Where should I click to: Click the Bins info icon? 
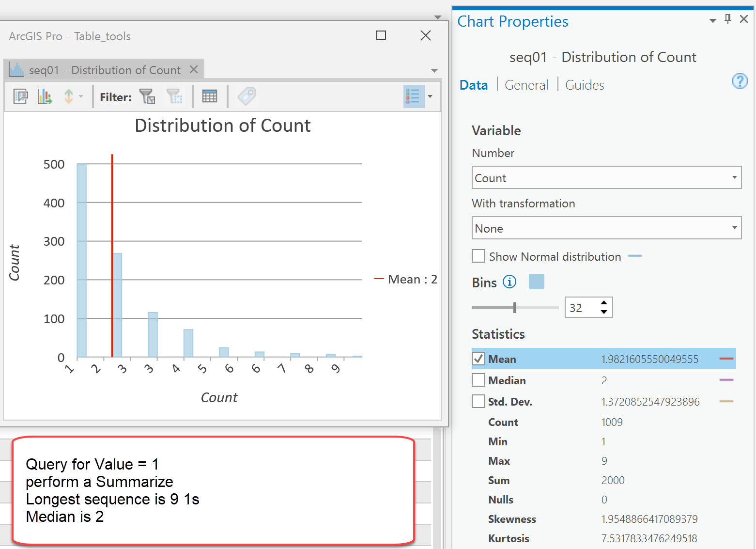tap(509, 282)
